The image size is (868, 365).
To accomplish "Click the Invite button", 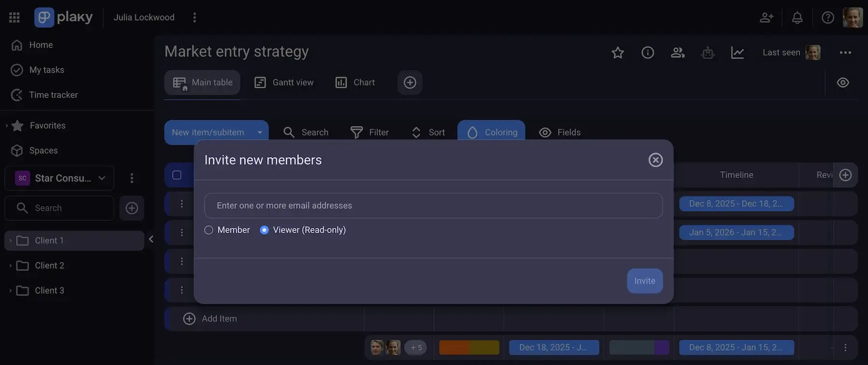I will coord(645,281).
